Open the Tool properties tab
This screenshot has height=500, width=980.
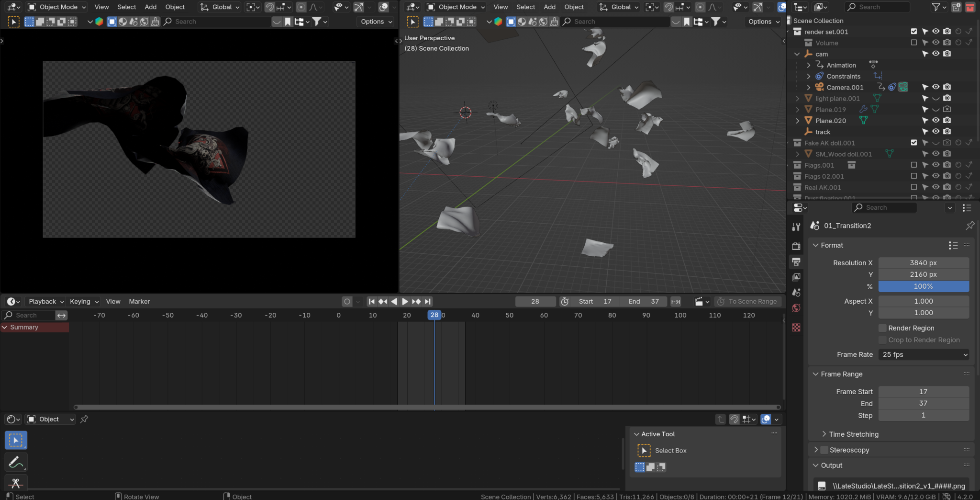coord(796,227)
